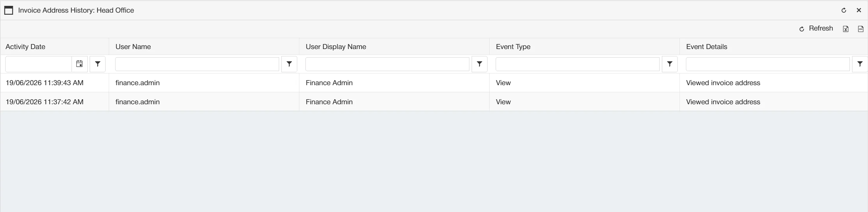This screenshot has height=212, width=868.
Task: Focus the Event Details filter field
Action: pyautogui.click(x=768, y=64)
